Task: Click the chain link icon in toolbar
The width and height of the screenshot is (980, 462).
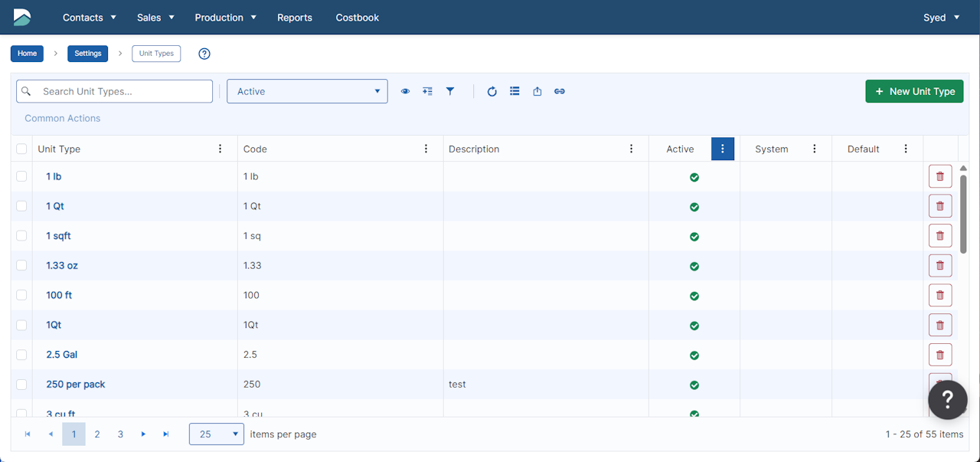Action: pyautogui.click(x=560, y=91)
